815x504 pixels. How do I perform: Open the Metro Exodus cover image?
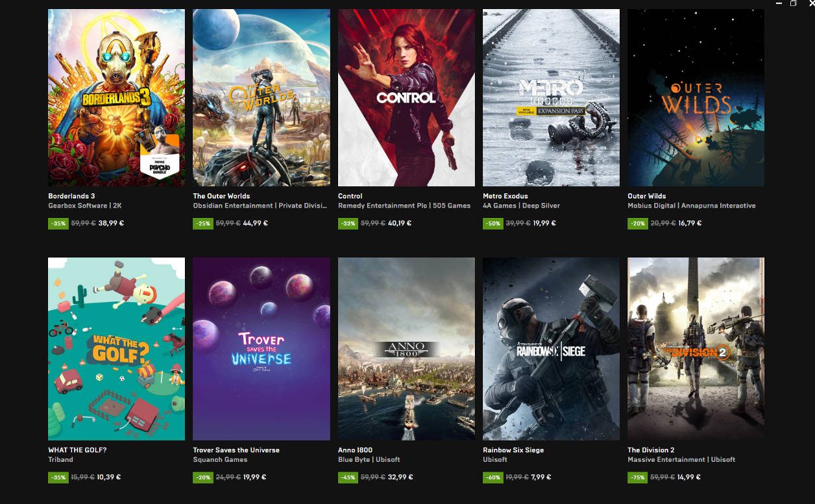coord(551,97)
